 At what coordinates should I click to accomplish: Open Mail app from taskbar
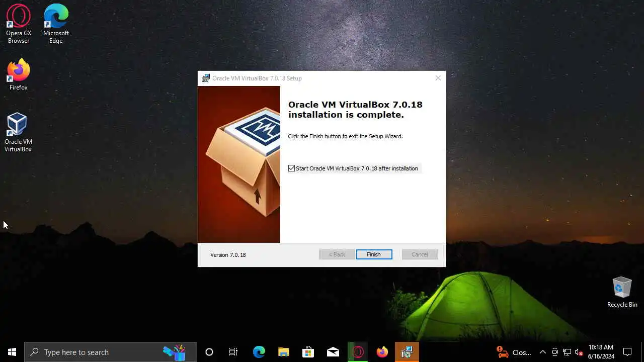tap(333, 352)
